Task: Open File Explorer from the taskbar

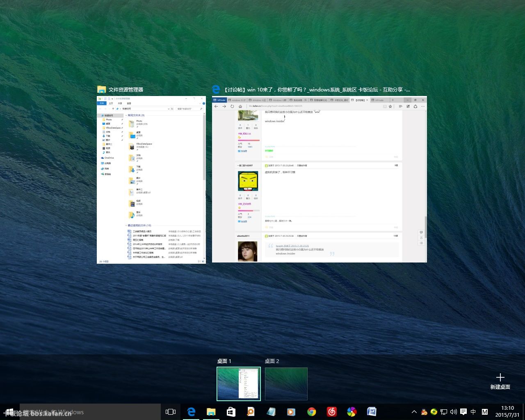Action: [x=211, y=412]
